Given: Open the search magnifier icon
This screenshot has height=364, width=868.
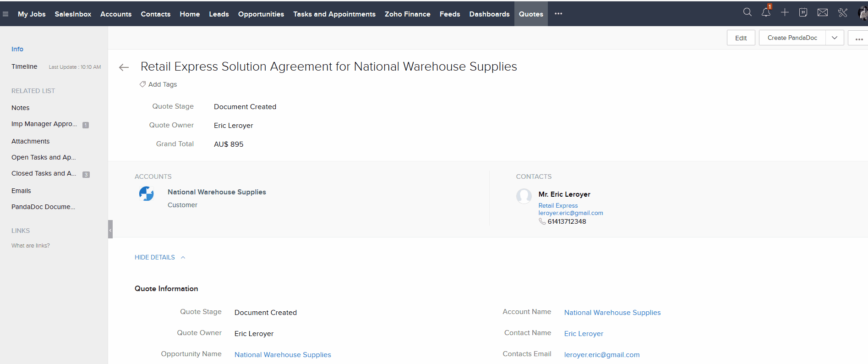Looking at the screenshot, I should [747, 12].
